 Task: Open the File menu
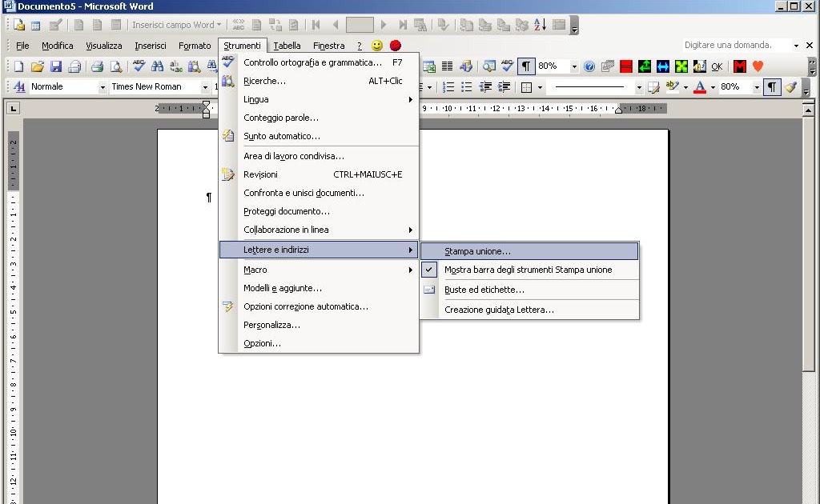point(22,46)
